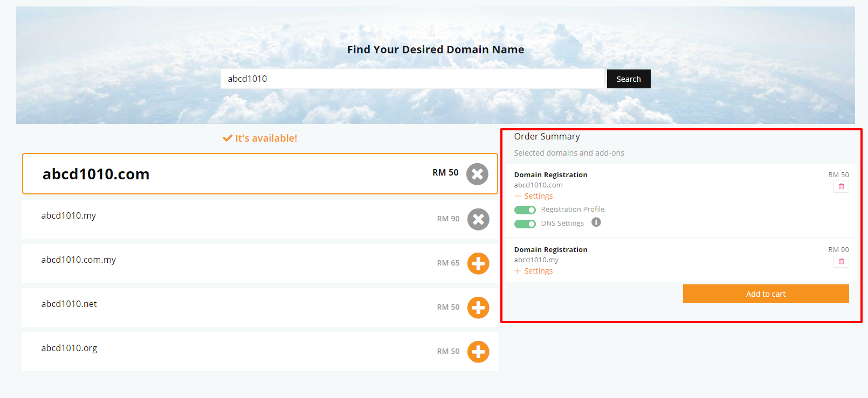Click the Add to cart button
Image resolution: width=868 pixels, height=398 pixels.
766,294
